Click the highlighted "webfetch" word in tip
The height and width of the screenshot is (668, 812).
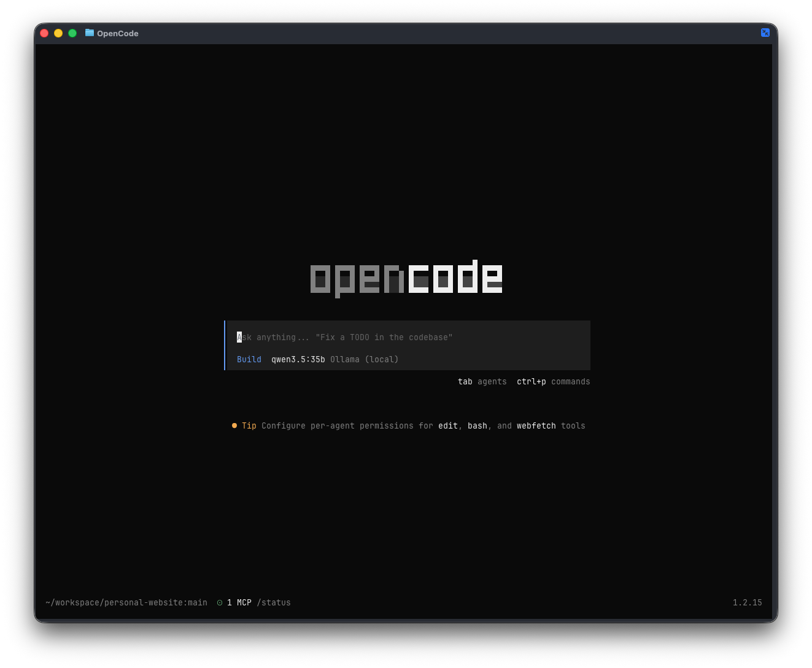click(536, 425)
